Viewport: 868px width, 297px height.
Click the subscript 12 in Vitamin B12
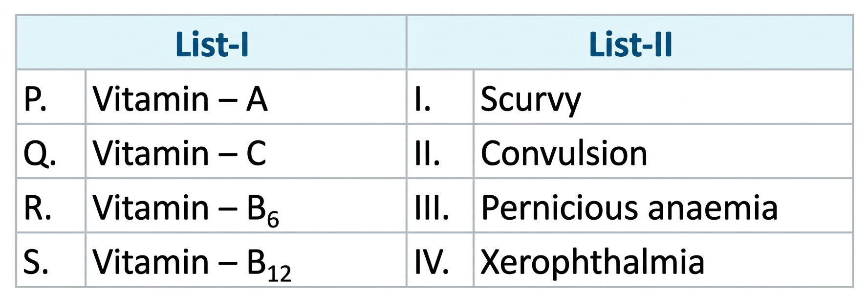click(279, 274)
